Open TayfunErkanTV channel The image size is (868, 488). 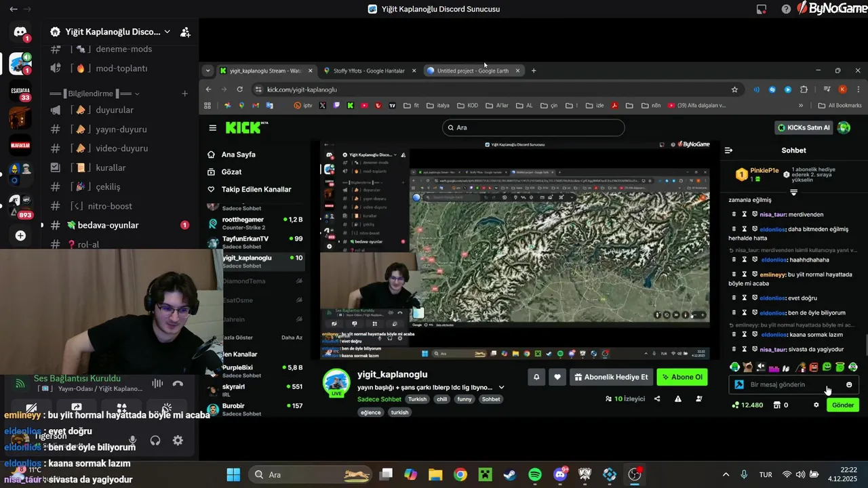coord(256,242)
